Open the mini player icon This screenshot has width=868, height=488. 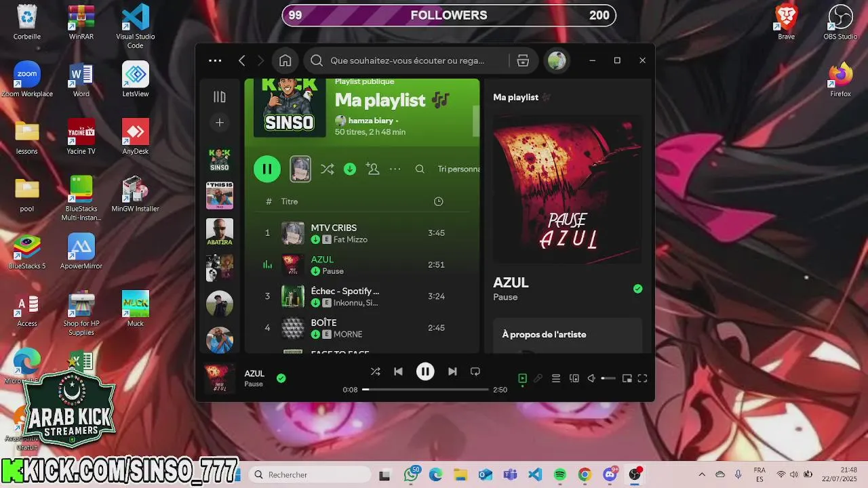(x=627, y=378)
